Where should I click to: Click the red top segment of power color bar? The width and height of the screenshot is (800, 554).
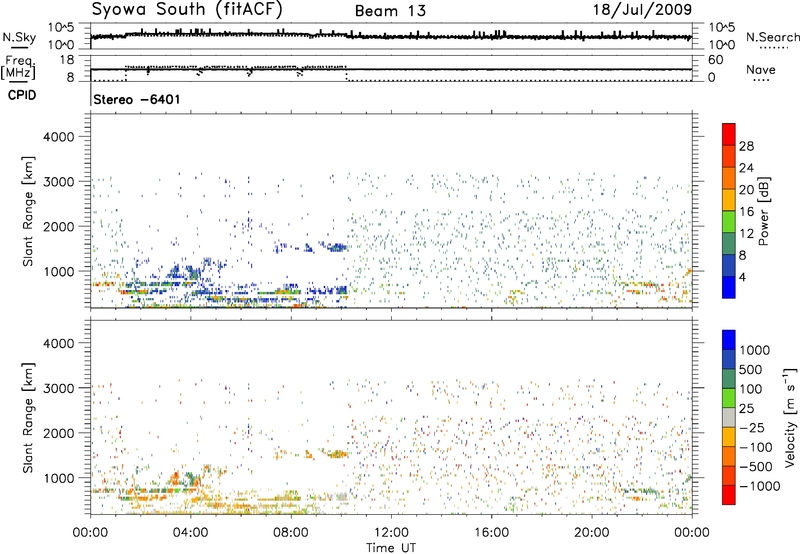[729, 134]
